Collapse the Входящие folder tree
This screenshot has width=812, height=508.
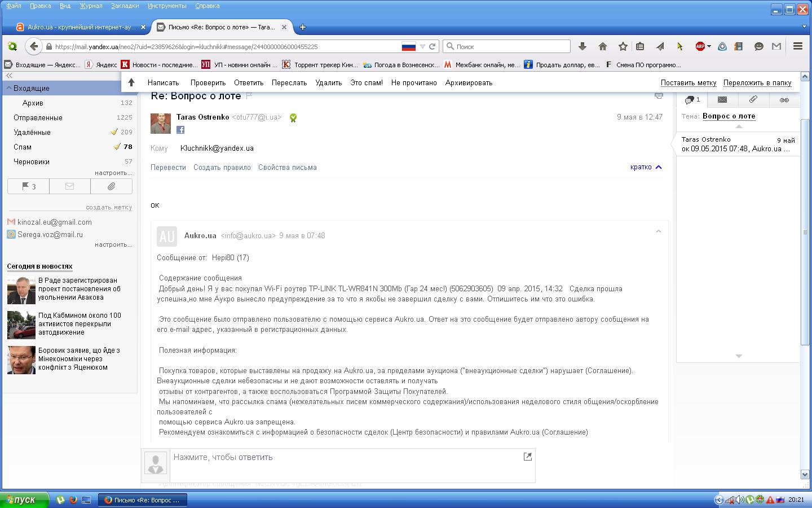(x=9, y=89)
